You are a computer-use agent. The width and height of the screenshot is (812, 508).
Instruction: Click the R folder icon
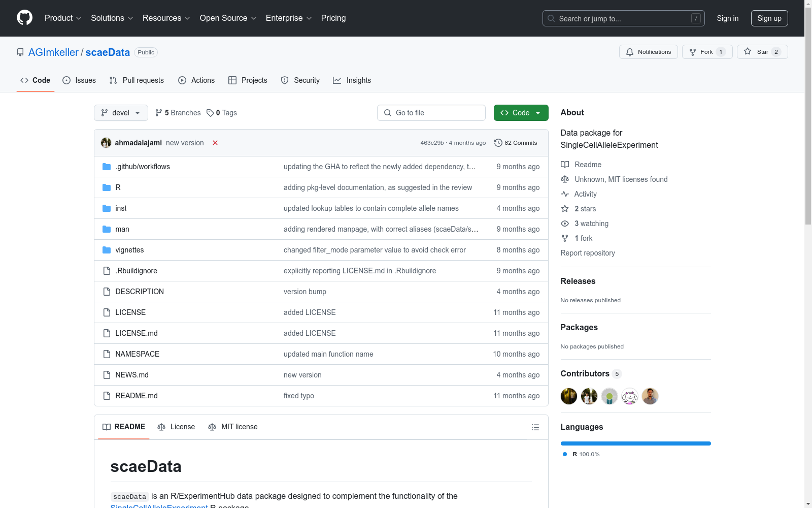click(107, 187)
